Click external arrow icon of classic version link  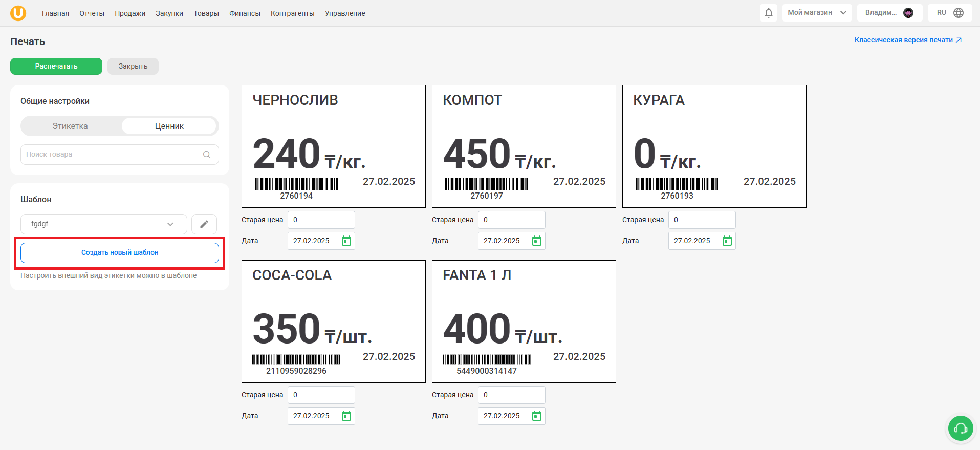(x=959, y=40)
